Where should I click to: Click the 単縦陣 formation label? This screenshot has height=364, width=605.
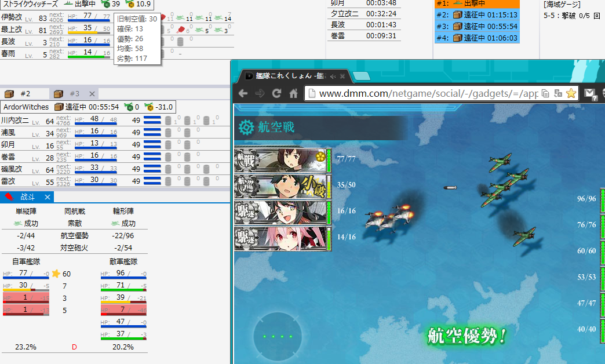[26, 211]
